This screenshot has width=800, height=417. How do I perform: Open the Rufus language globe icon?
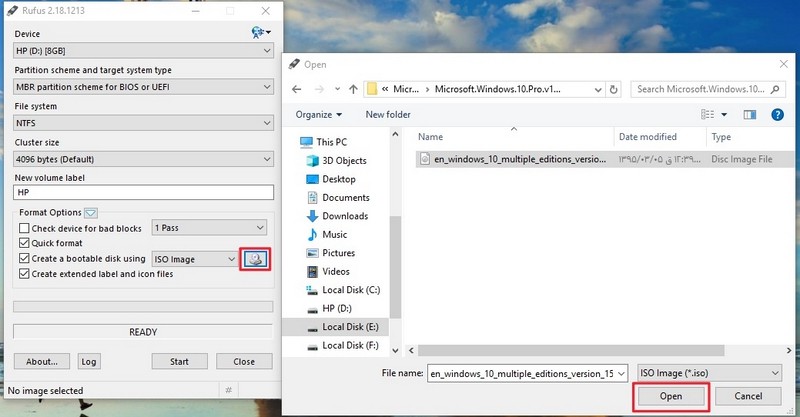pos(261,33)
